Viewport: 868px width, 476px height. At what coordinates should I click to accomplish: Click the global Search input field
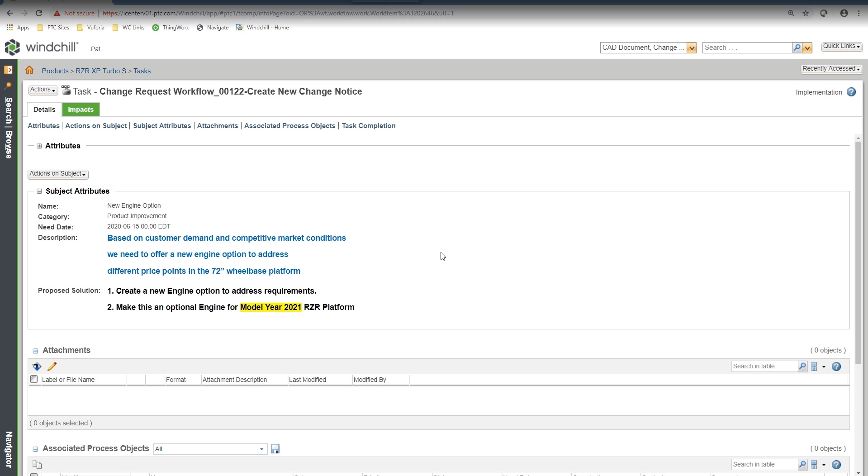[747, 48]
